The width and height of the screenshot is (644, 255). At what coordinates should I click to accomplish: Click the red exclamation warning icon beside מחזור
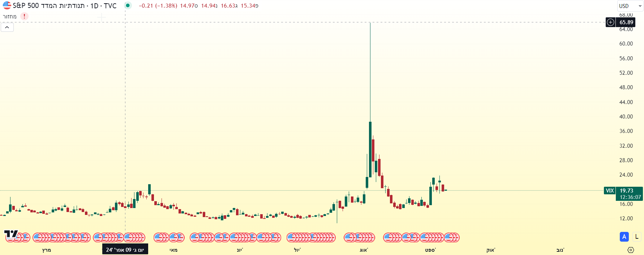click(x=24, y=16)
